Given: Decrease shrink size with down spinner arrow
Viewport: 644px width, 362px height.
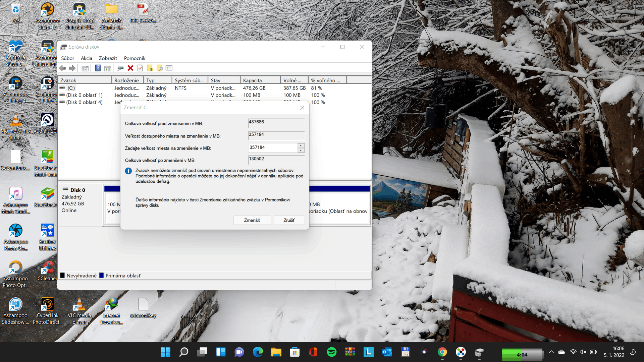Looking at the screenshot, I should [x=301, y=150].
